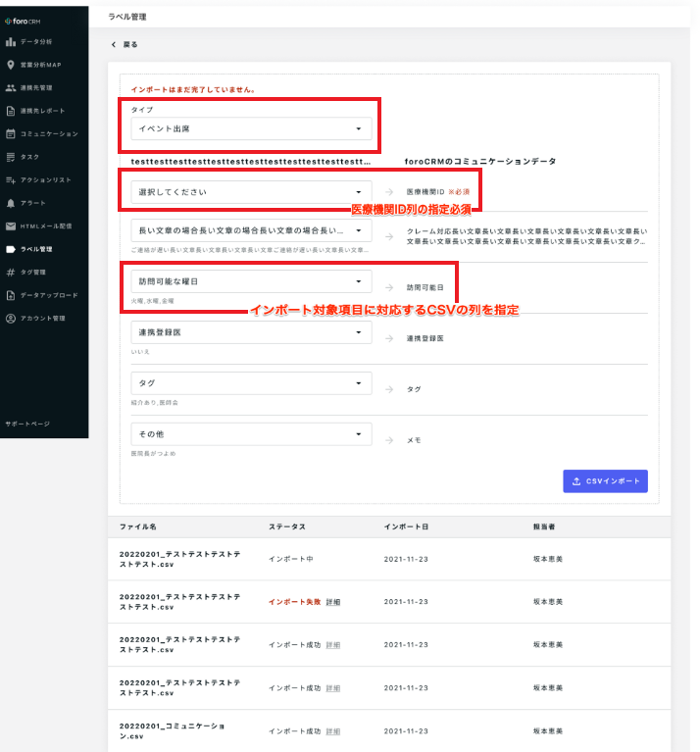Click インポート日 column header
The image size is (700, 752).
click(406, 526)
